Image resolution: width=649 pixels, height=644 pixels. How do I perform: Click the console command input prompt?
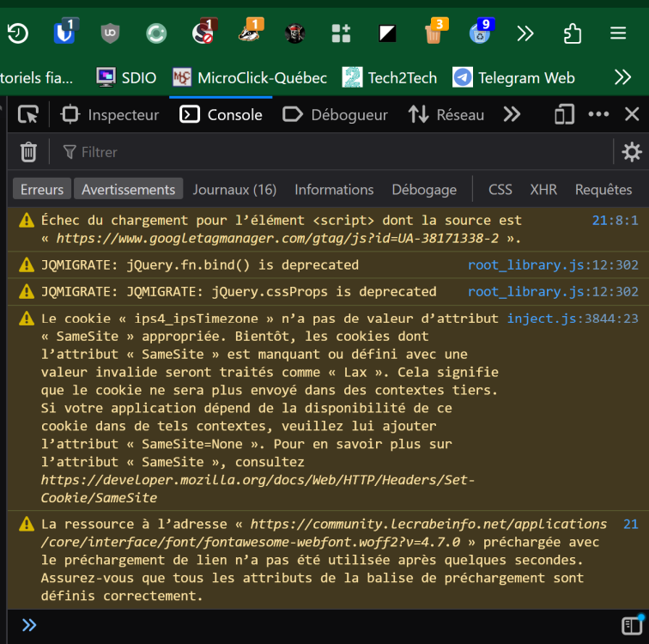click(x=323, y=625)
